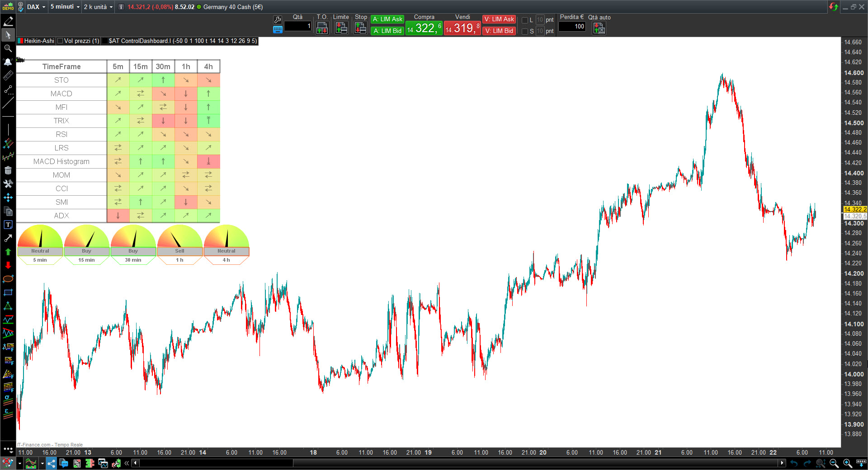This screenshot has height=470, width=868.
Task: Zoom in the chart horizontally
Action: [x=848, y=463]
